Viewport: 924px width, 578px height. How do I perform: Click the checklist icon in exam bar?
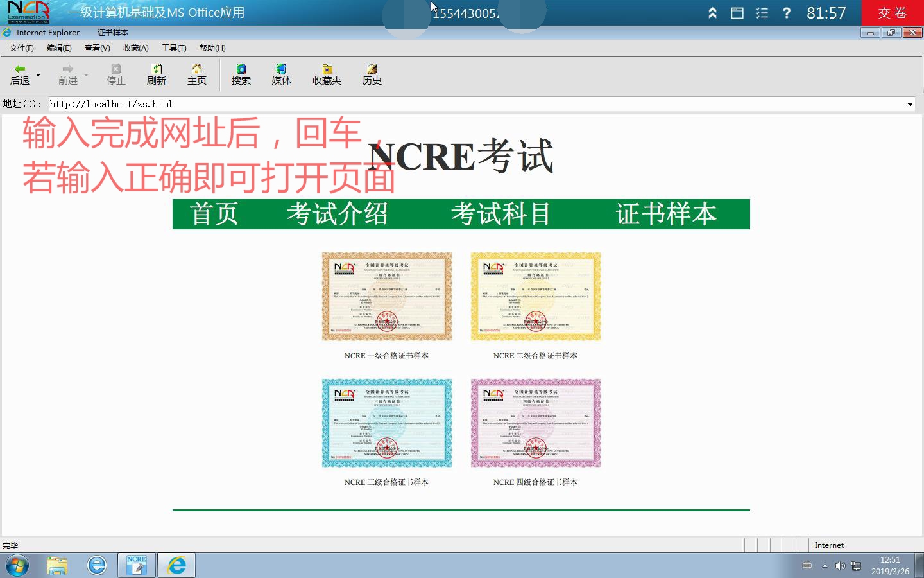762,13
